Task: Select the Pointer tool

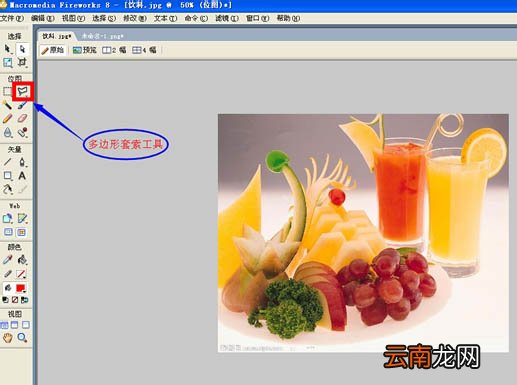Action: point(7,49)
